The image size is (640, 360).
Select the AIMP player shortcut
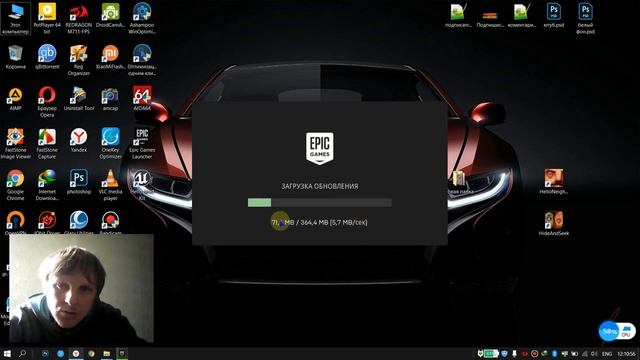click(16, 99)
